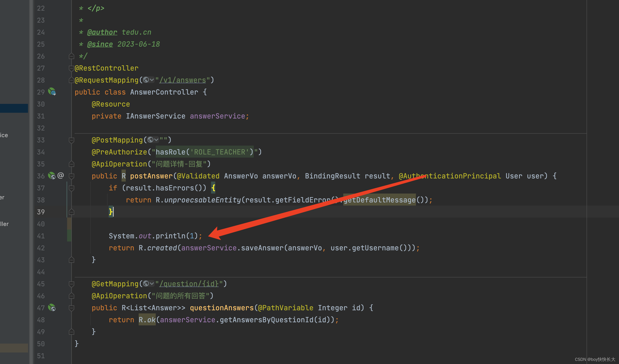The width and height of the screenshot is (619, 364).
Task: Click the @Validated annotation
Action: (x=198, y=176)
